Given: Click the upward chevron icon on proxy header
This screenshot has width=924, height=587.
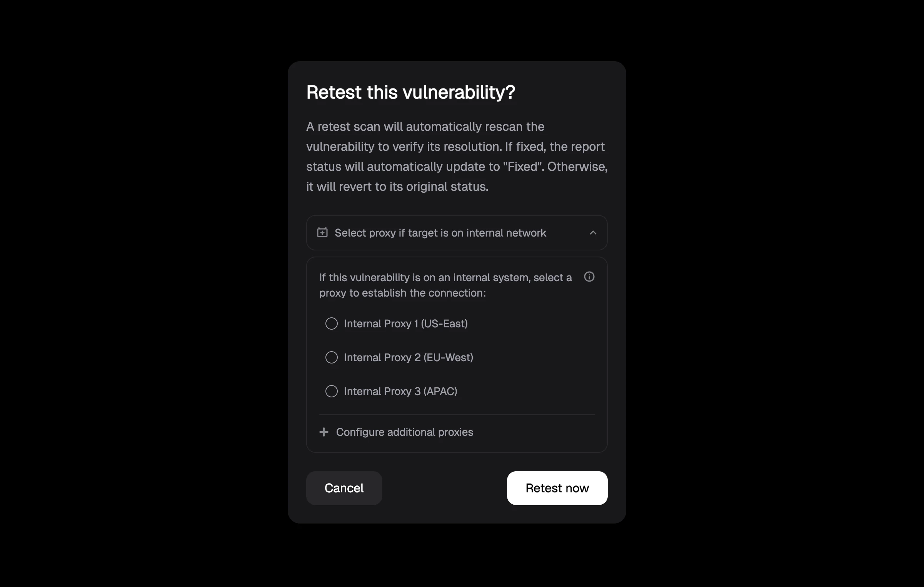Looking at the screenshot, I should click(593, 233).
